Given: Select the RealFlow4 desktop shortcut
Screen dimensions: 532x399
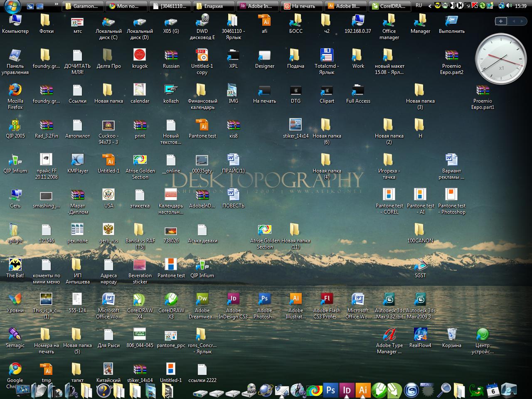Looking at the screenshot, I should pos(420,335).
